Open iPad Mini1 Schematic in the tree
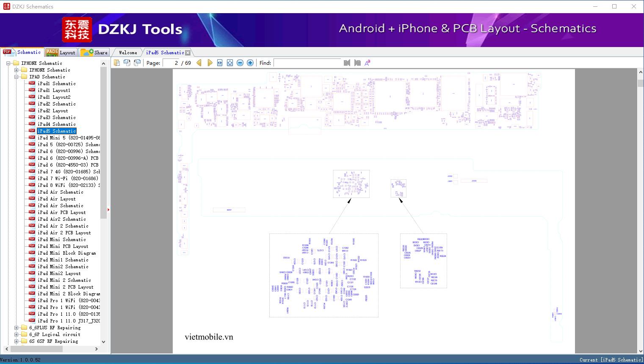The image size is (644, 364). coord(63,260)
